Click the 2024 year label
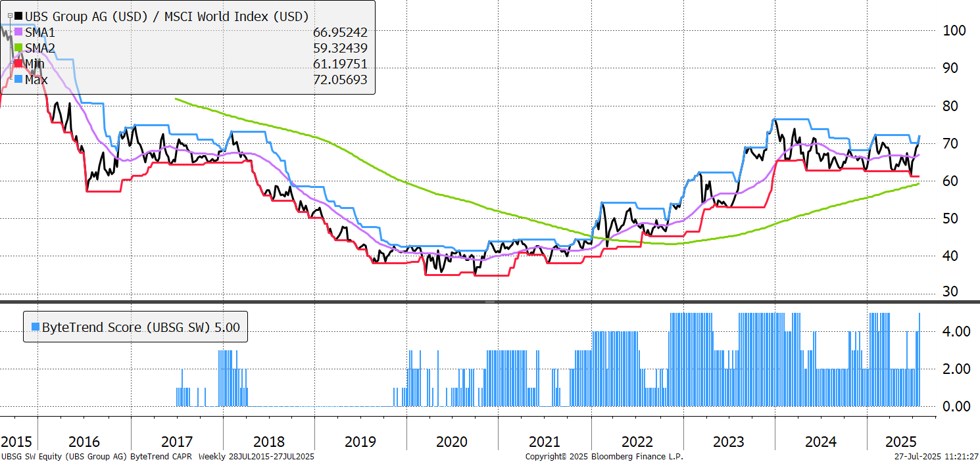This screenshot has width=980, height=462. 820,441
